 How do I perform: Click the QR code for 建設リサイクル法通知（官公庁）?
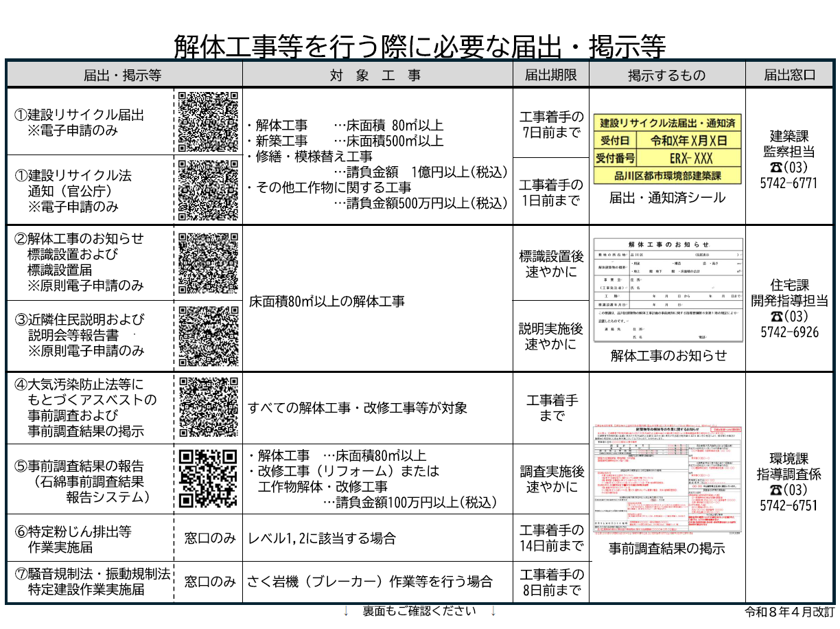209,190
